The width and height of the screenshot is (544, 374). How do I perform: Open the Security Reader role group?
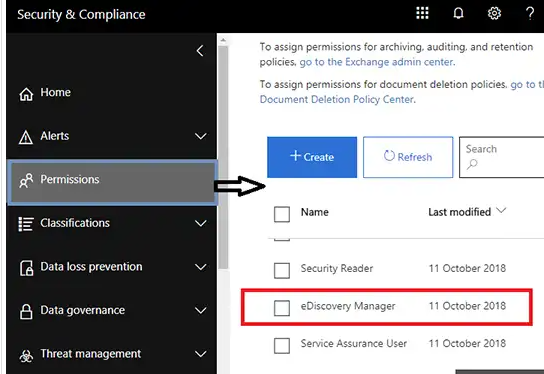pos(337,268)
